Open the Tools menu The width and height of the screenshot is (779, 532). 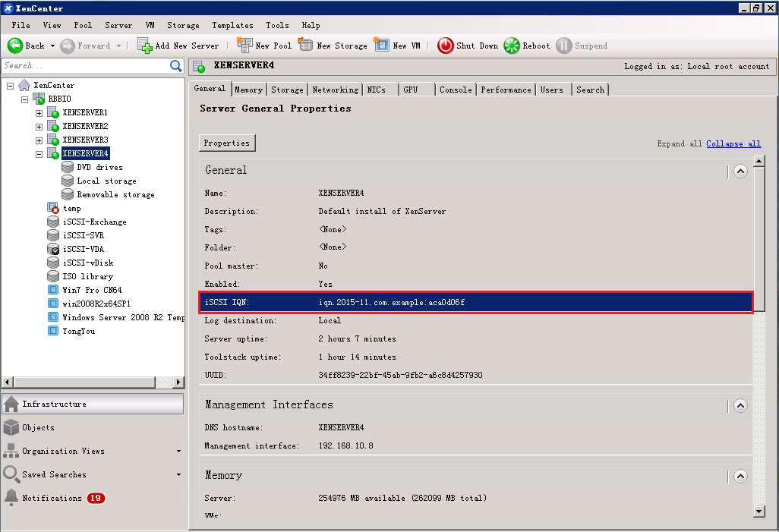click(x=277, y=25)
